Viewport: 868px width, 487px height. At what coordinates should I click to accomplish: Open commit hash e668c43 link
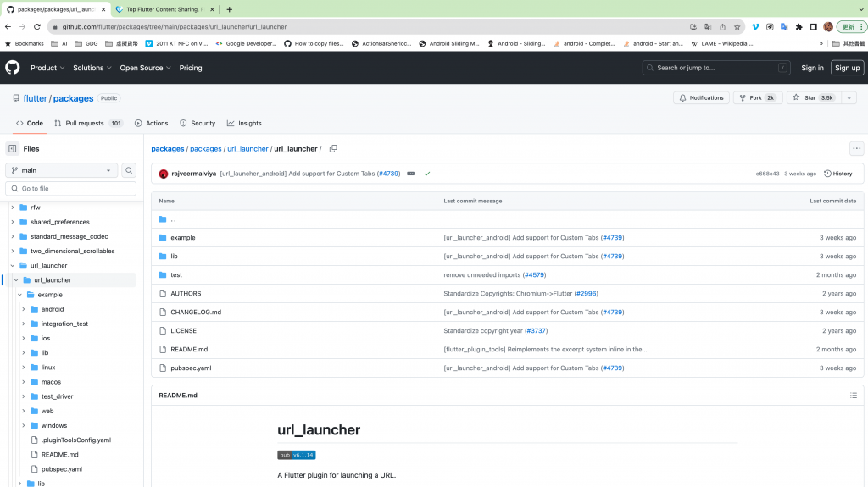point(767,174)
